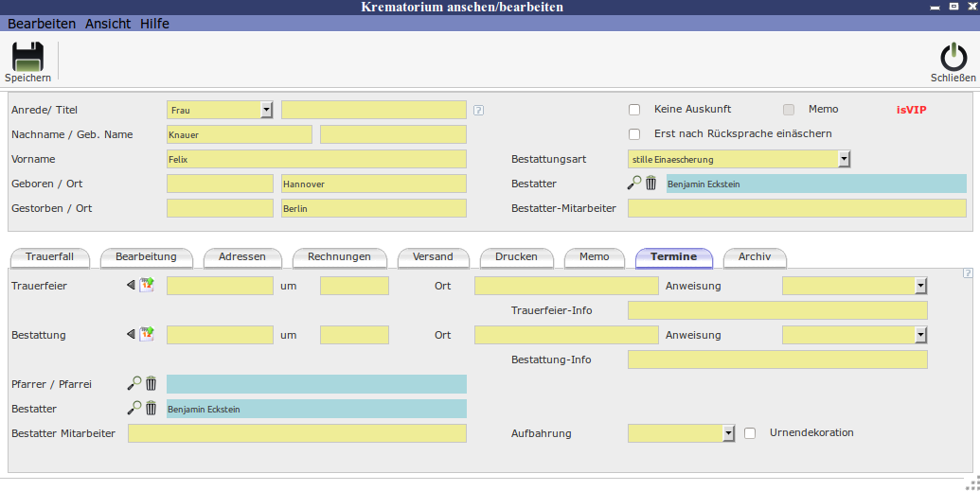Open the calendar picker for Trauerfeier
The image size is (980, 491).
(147, 285)
